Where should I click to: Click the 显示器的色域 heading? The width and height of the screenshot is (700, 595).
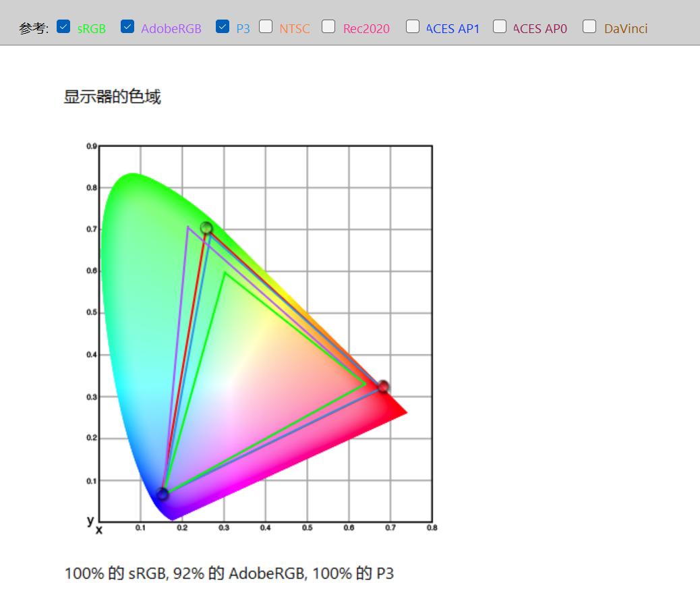[112, 97]
